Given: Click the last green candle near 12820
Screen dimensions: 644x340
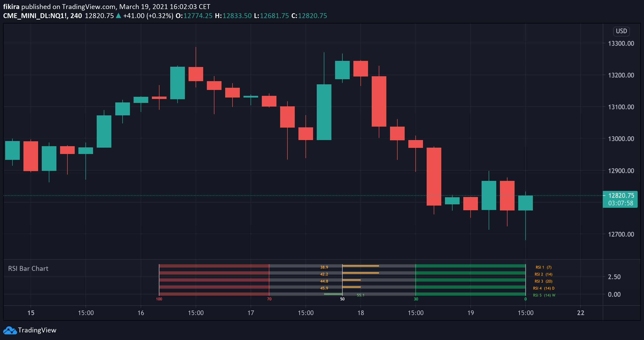Looking at the screenshot, I should coord(526,203).
